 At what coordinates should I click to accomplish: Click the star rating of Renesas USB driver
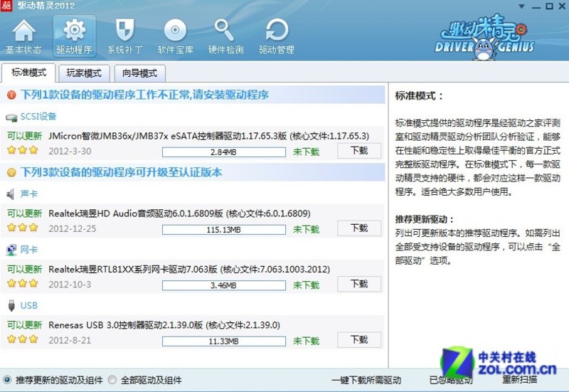[x=23, y=339]
